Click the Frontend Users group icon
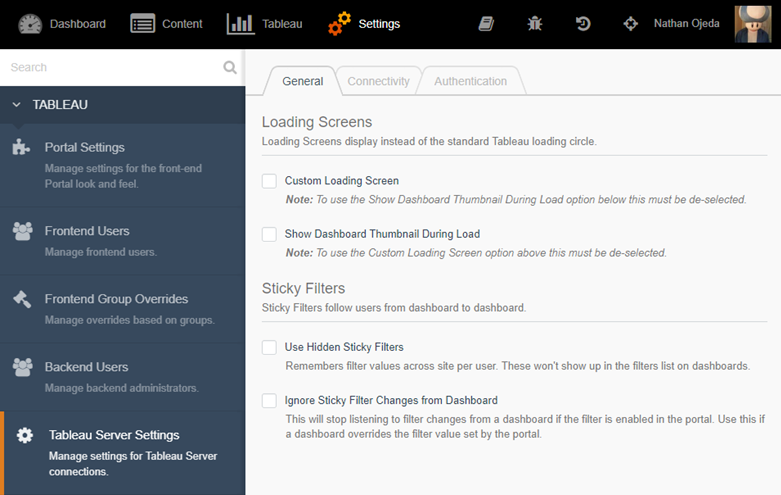The width and height of the screenshot is (781, 495). (22, 231)
